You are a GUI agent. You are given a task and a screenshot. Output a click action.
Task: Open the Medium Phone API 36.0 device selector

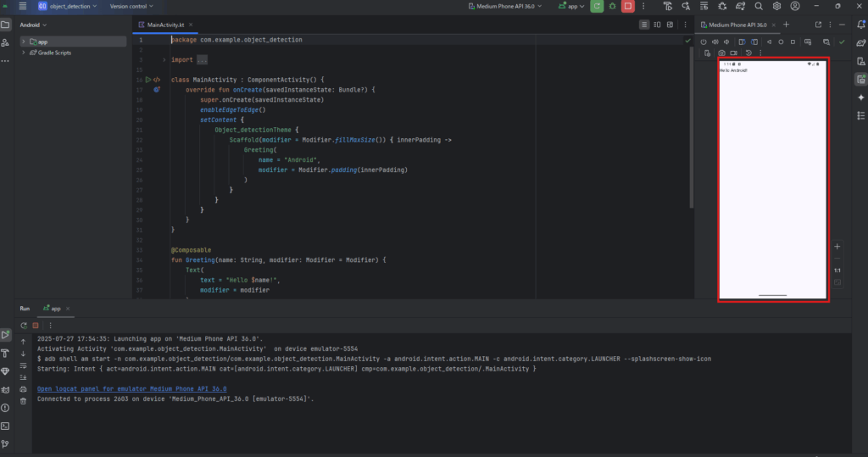[505, 6]
